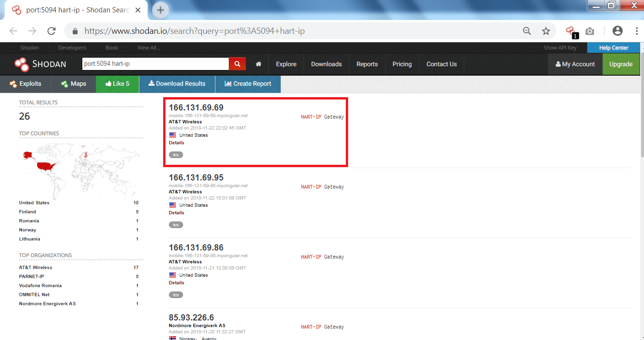This screenshot has height=340, width=644.
Task: Click the browser zoom magnifier icon
Action: [527, 31]
